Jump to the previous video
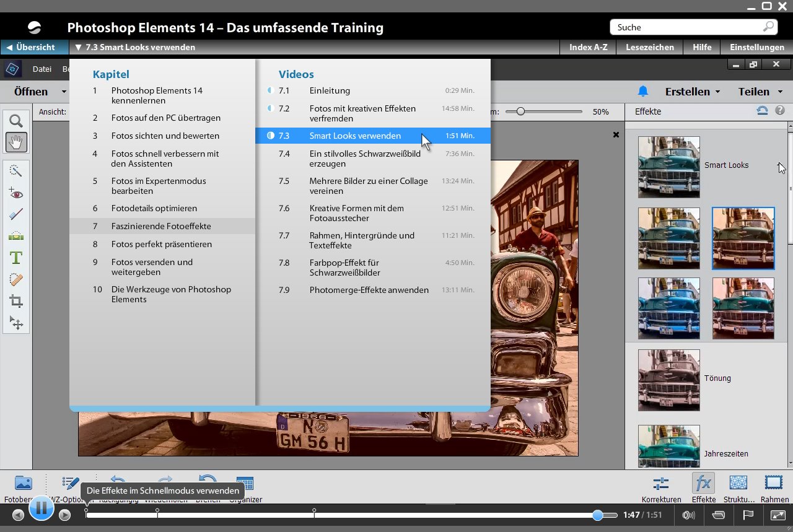Screen dimensions: 793x532 [x=18, y=515]
